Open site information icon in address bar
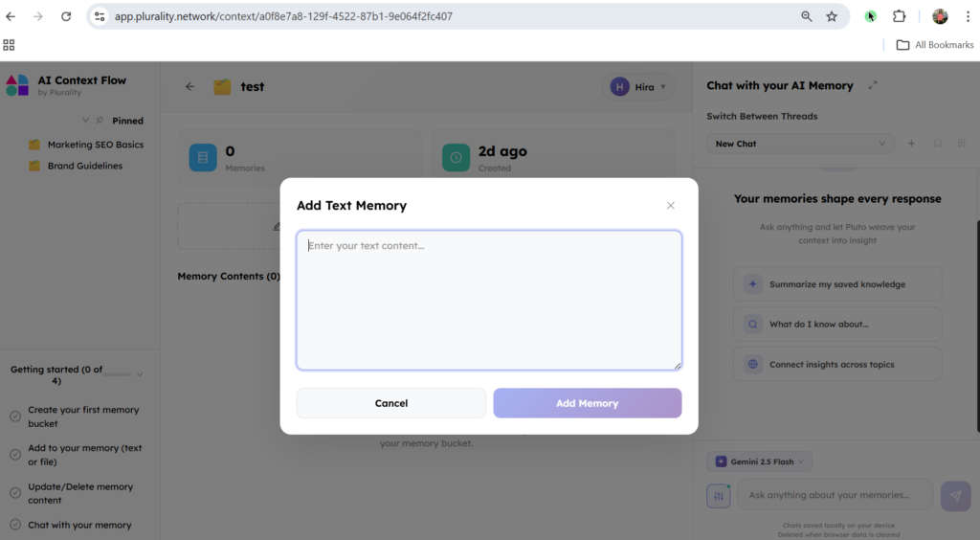This screenshot has width=980, height=540. pyautogui.click(x=100, y=16)
